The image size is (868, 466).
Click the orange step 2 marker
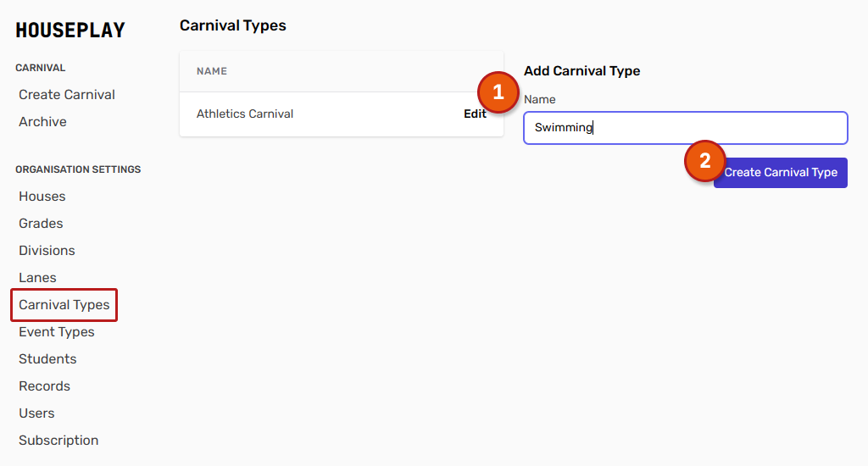(704, 161)
